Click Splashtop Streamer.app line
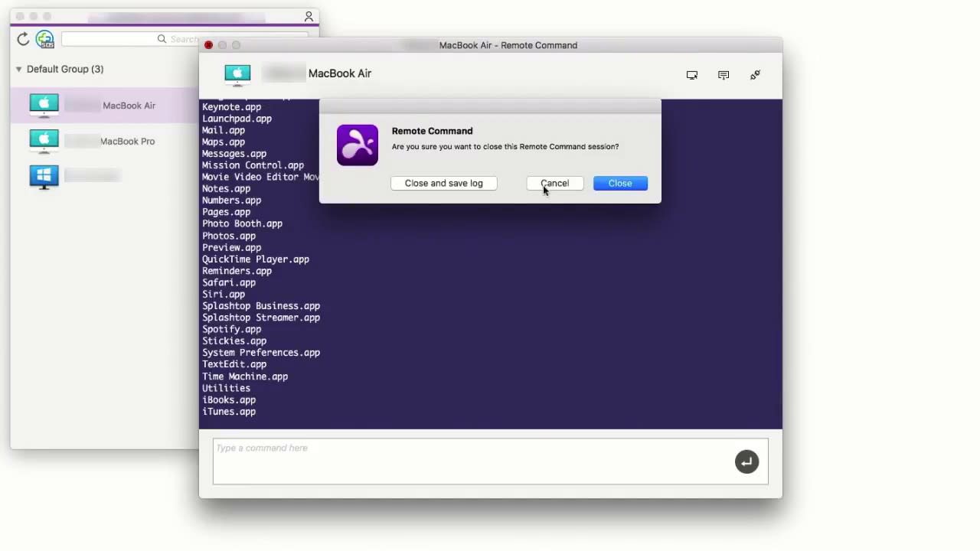 pos(261,318)
